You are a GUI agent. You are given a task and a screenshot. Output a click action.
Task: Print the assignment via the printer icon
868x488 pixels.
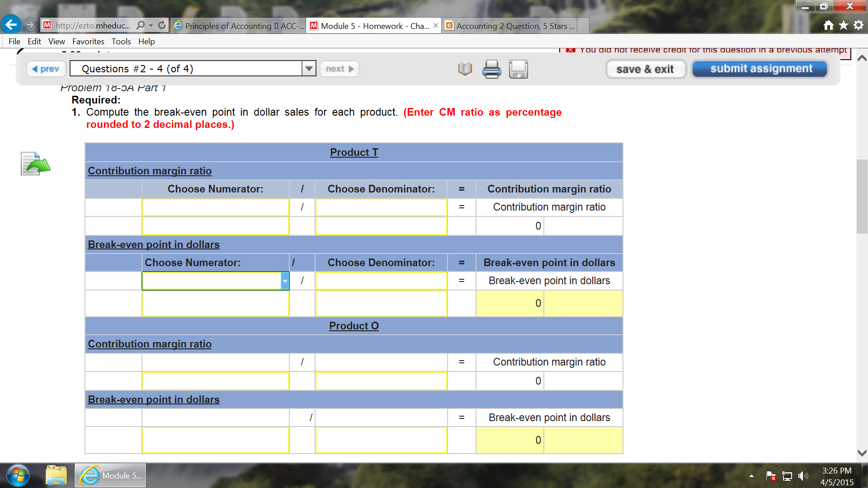point(492,69)
